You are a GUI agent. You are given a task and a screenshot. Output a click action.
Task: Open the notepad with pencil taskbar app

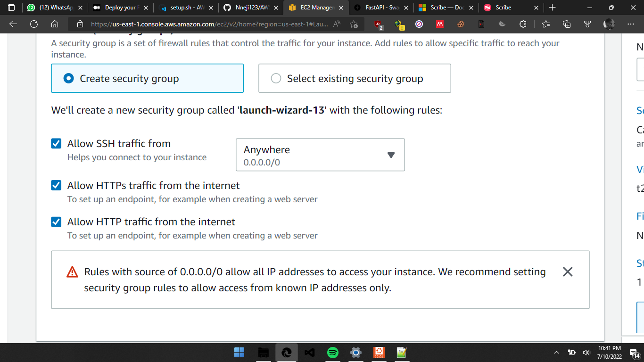pos(402,353)
